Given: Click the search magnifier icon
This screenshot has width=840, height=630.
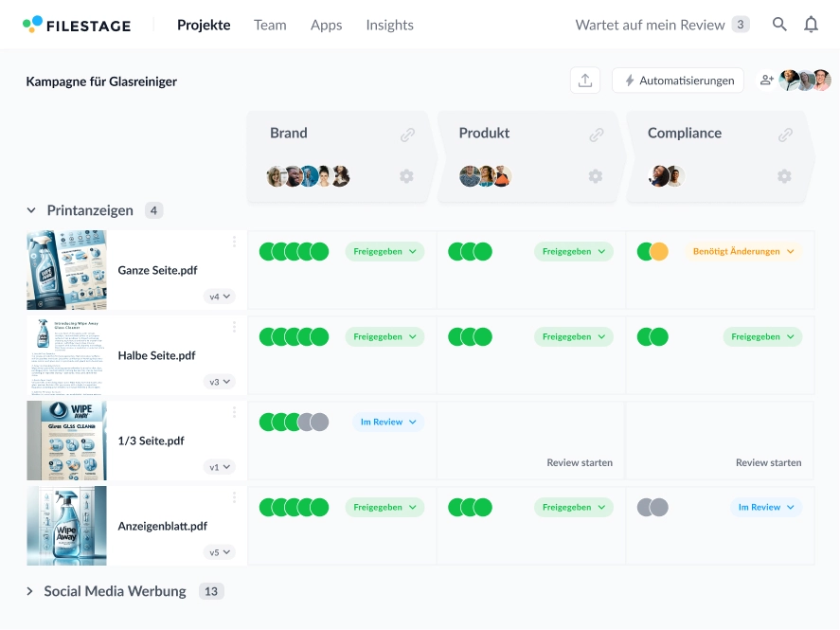Looking at the screenshot, I should pos(779,25).
